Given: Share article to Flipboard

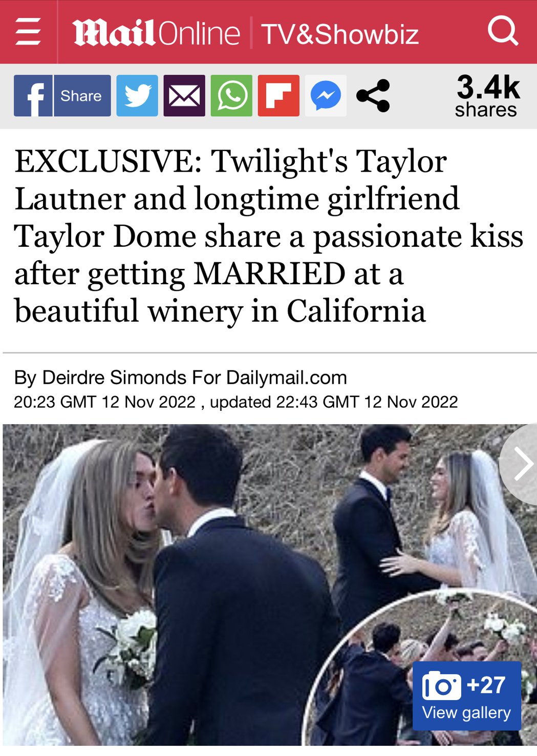Looking at the screenshot, I should pos(278,96).
